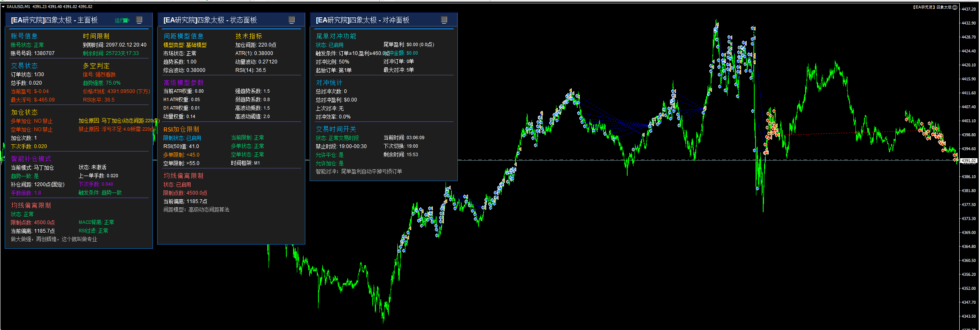Click the 订单状态: 1/30 row
Screen dimensions: 980x330
tap(28, 74)
